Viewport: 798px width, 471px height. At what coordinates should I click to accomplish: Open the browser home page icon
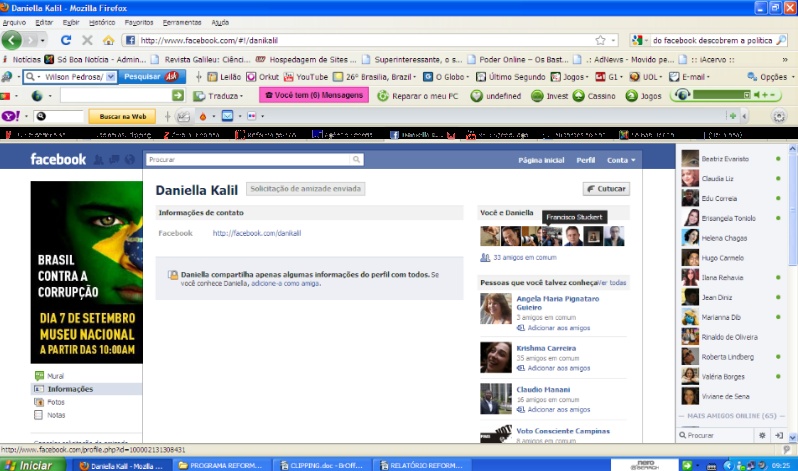pyautogui.click(x=108, y=40)
